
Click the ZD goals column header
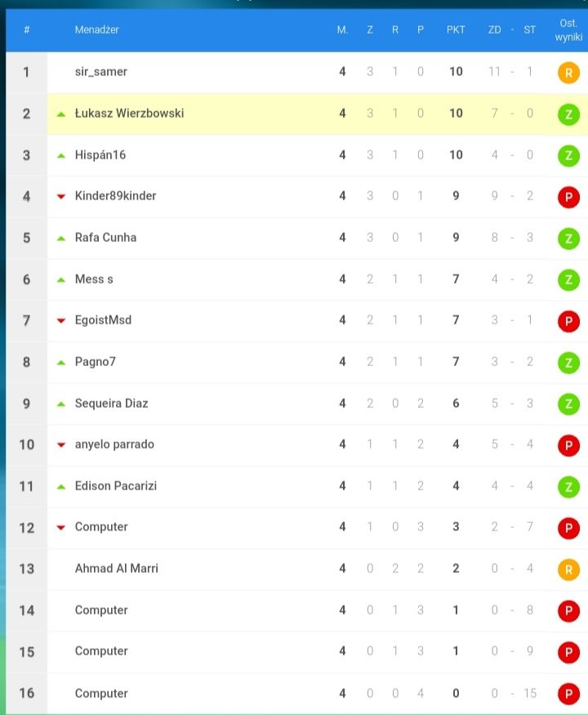(x=494, y=30)
